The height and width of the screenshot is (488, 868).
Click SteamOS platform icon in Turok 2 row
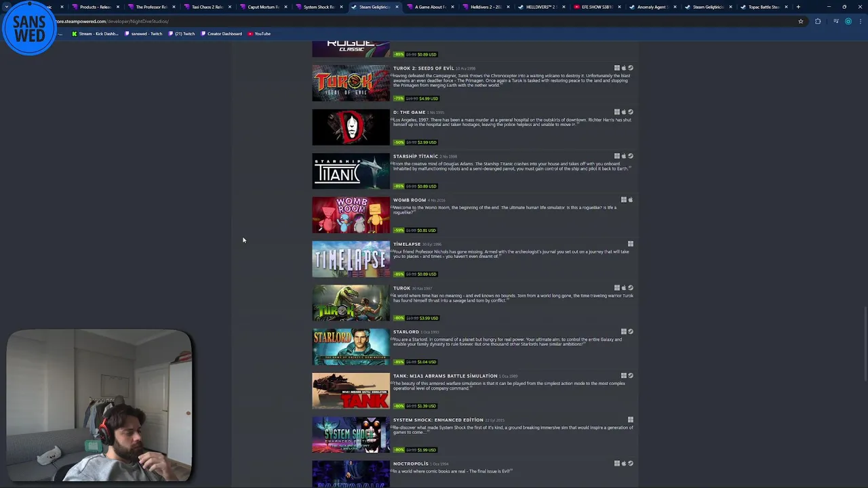(631, 68)
